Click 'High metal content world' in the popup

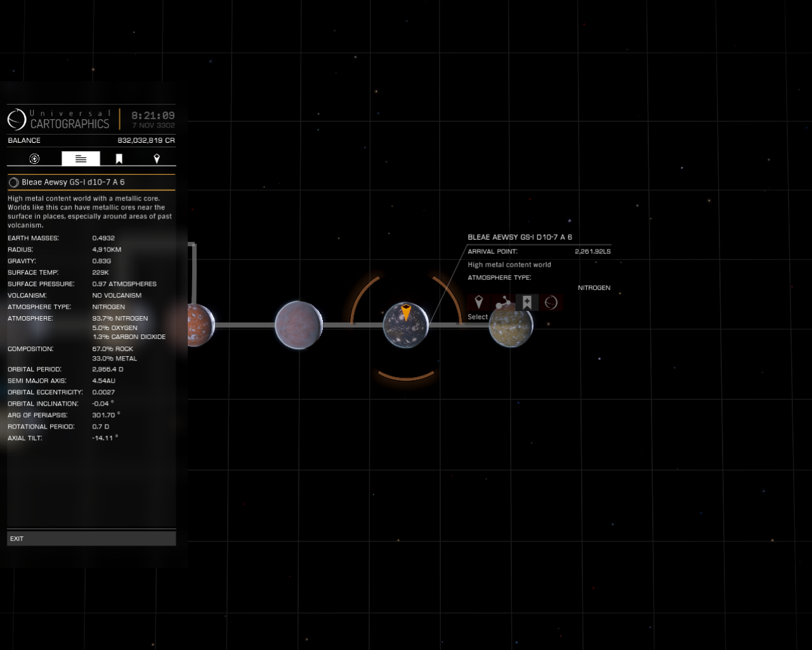[x=509, y=265]
